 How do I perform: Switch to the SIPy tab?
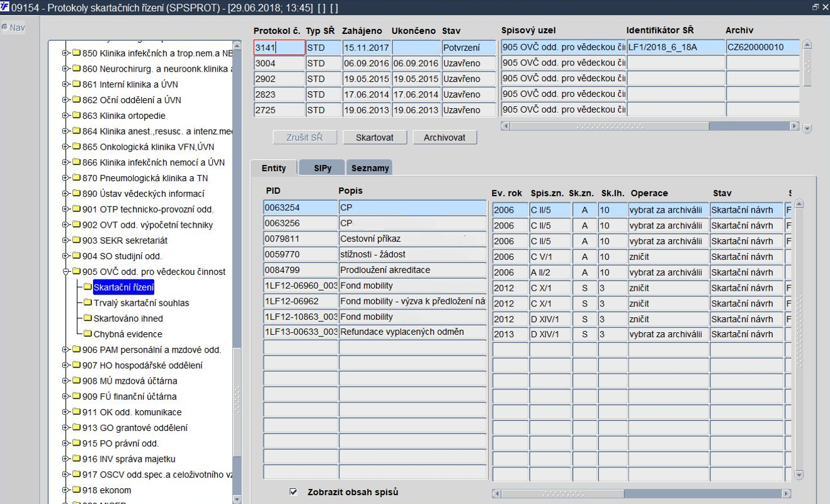[x=322, y=168]
